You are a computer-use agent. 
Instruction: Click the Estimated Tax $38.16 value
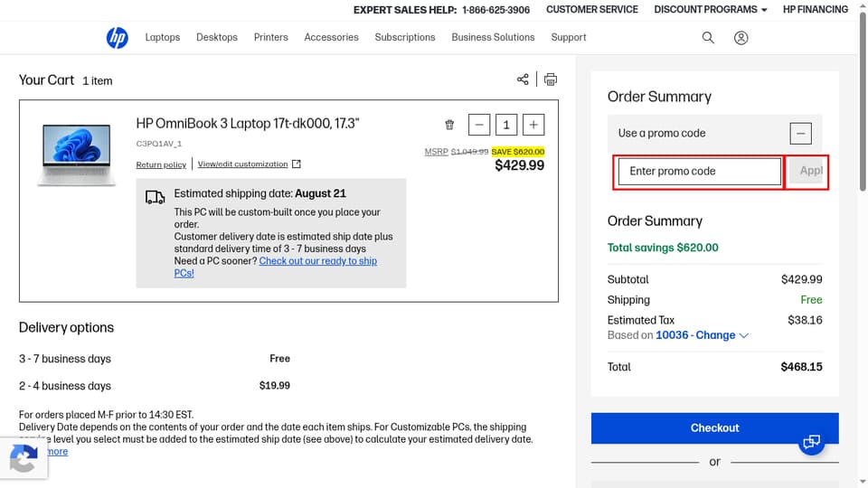pos(805,320)
